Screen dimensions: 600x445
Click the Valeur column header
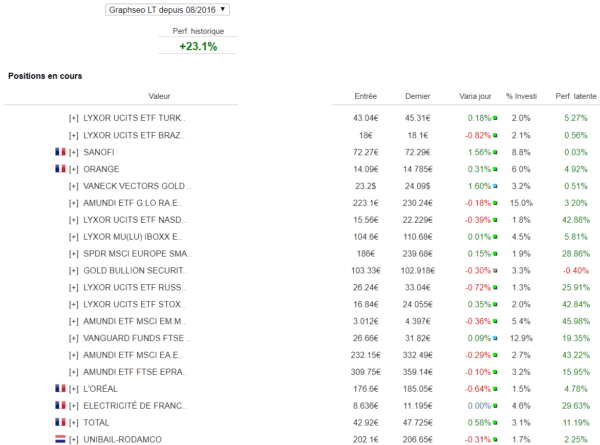pyautogui.click(x=159, y=96)
